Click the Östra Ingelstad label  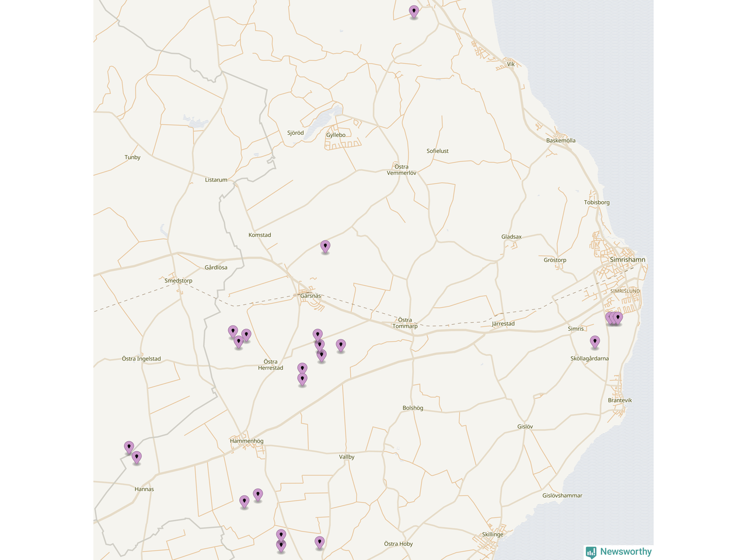click(141, 359)
